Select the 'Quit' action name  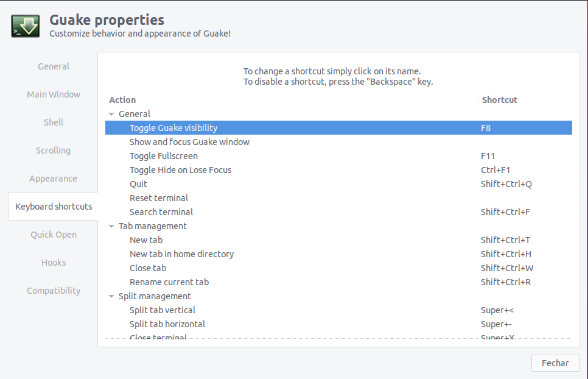pyautogui.click(x=138, y=184)
